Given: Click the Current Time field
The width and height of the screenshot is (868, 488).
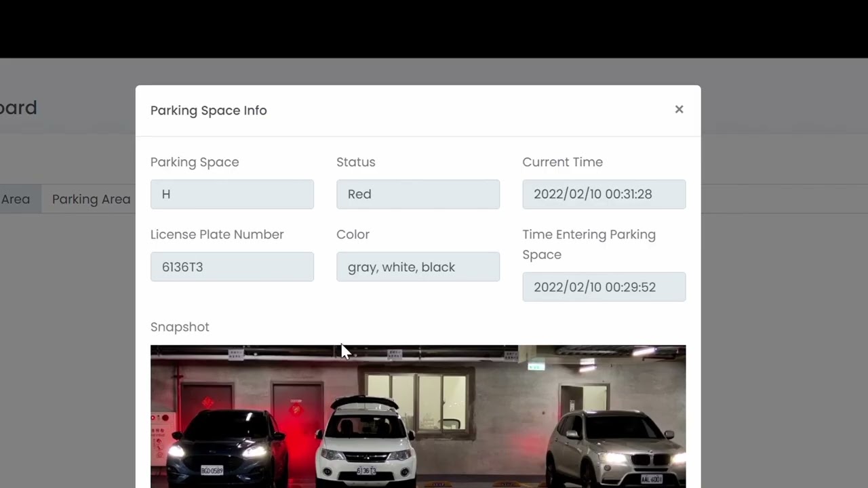Looking at the screenshot, I should 604,194.
